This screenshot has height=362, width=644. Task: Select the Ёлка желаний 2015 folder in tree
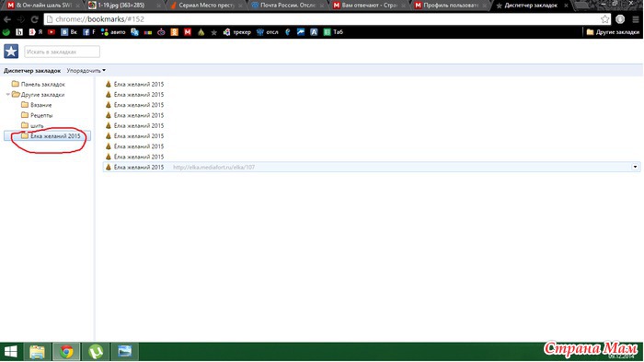pos(47,135)
